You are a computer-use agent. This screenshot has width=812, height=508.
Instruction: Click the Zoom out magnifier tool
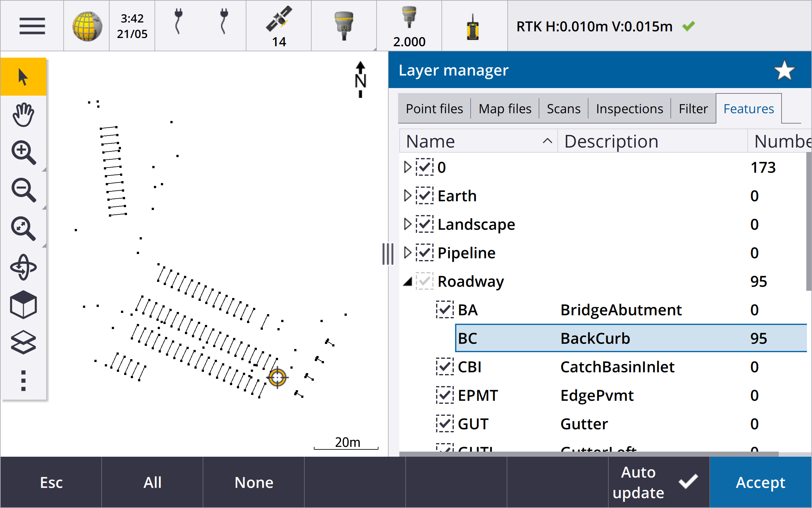pyautogui.click(x=23, y=191)
